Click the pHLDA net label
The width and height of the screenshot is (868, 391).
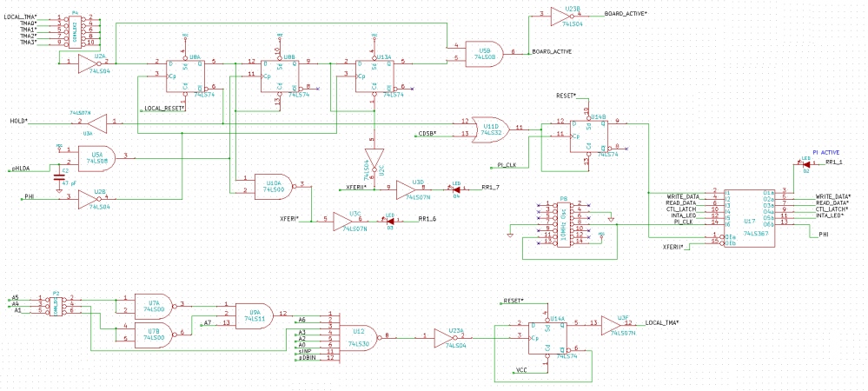22,169
